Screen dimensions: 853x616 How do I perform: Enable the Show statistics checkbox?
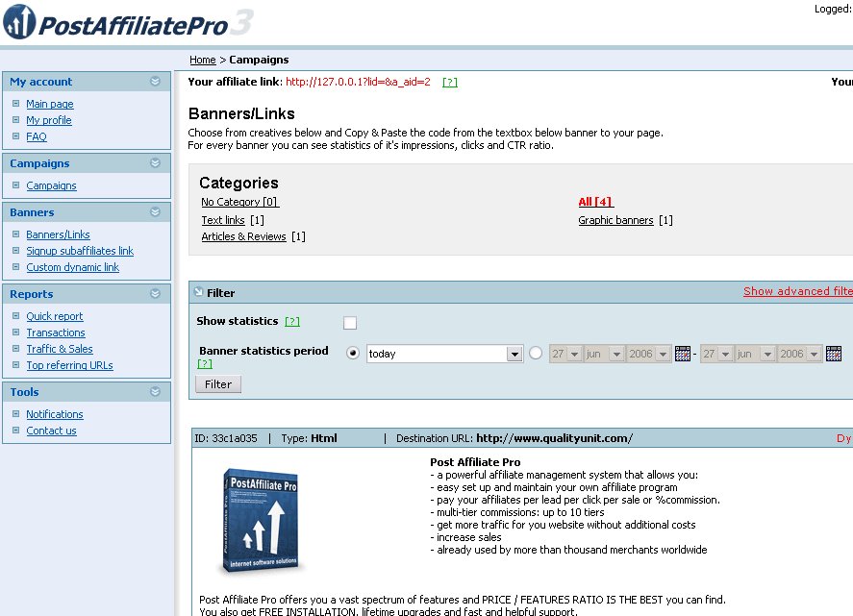tap(350, 323)
